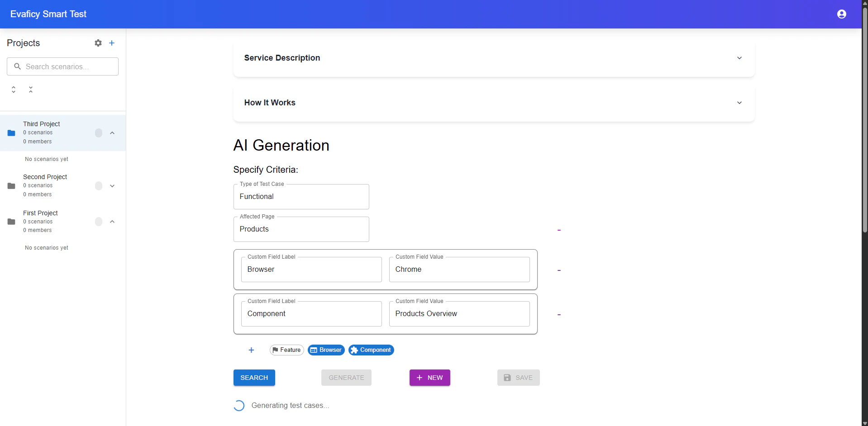This screenshot has height=426, width=868.
Task: Open project settings gear icon
Action: [x=98, y=43]
